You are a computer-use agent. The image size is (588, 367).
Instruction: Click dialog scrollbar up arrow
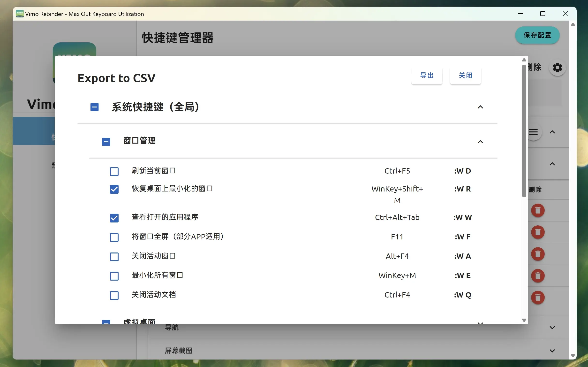(x=524, y=60)
